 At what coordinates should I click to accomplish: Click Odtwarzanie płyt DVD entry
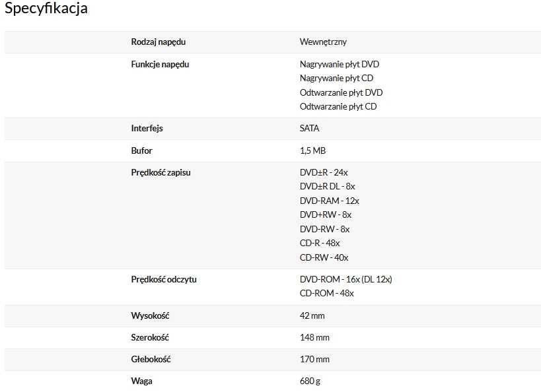pyautogui.click(x=342, y=93)
